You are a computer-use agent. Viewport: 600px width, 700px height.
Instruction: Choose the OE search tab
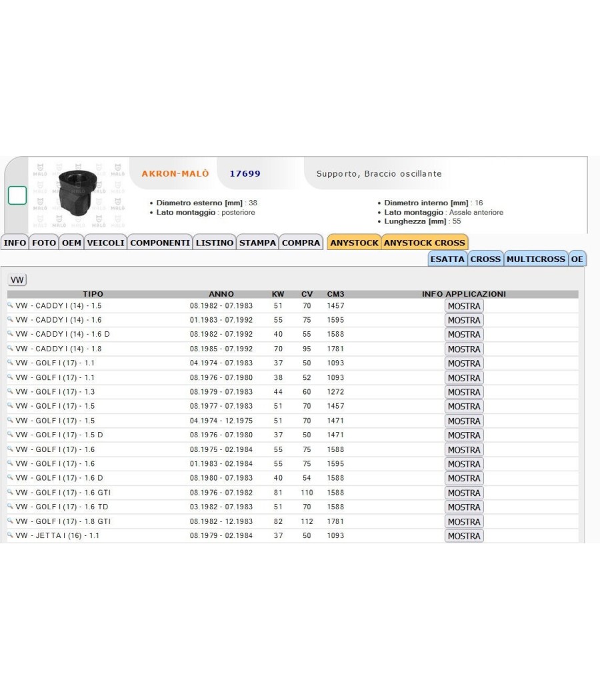tap(577, 259)
